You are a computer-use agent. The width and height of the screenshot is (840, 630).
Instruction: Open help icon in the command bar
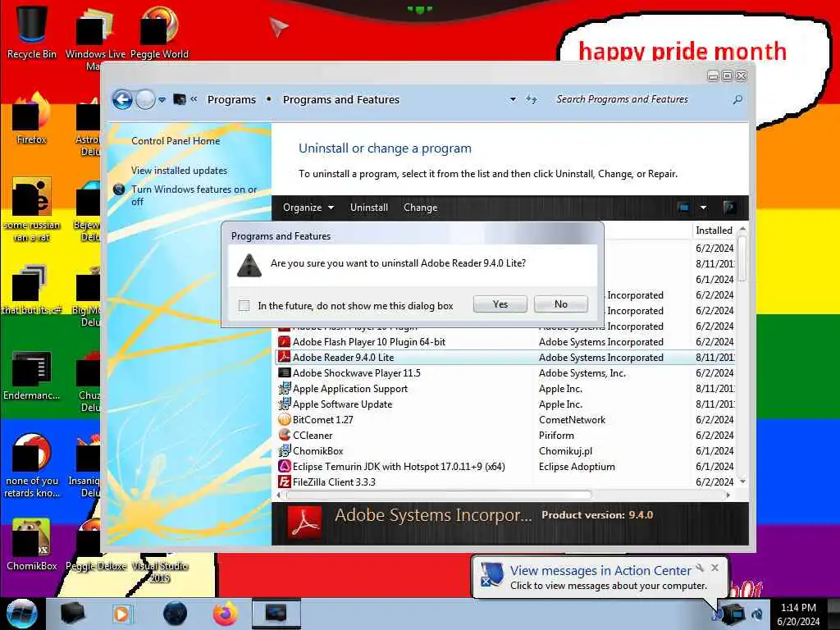[728, 208]
